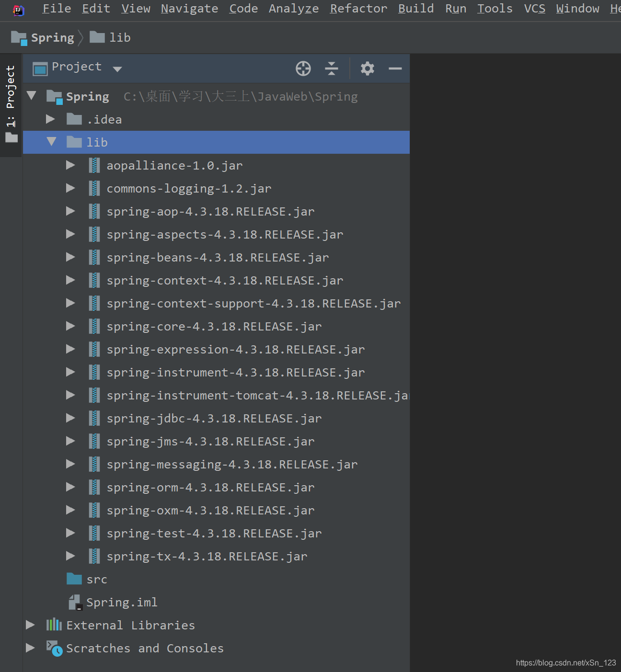
Task: Click the IntelliJ IDEA application logo icon
Action: pos(18,10)
